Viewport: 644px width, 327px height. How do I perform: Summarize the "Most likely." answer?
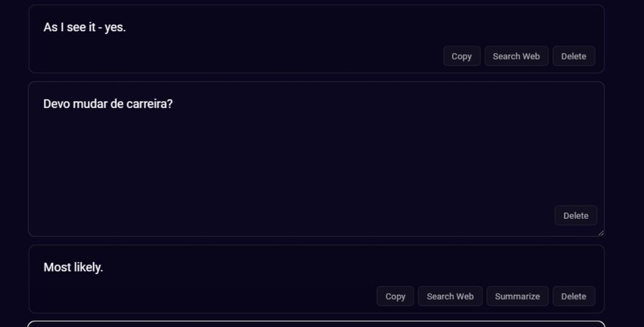(517, 296)
